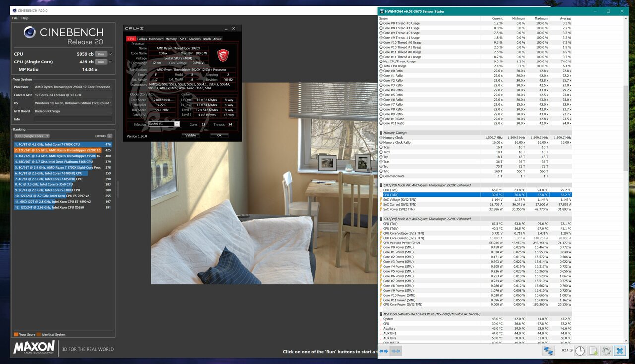635x364 pixels.
Task: Run the CPU (Single Core) benchmark
Action: pos(101,62)
